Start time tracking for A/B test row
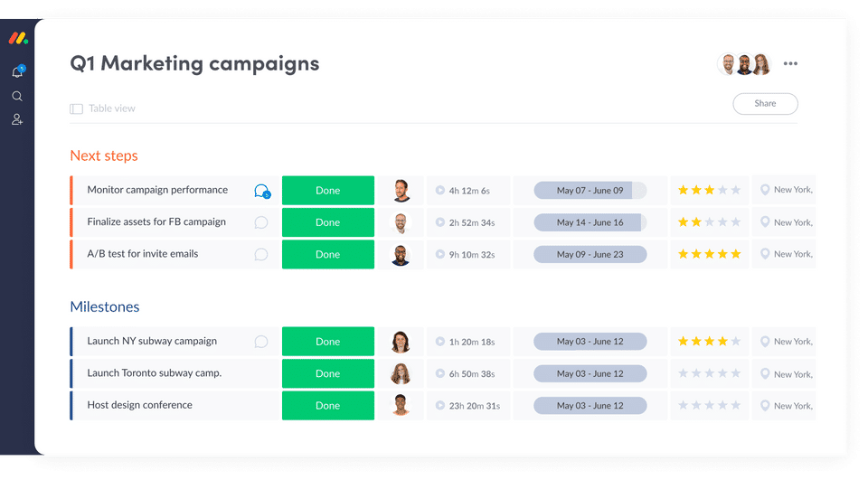This screenshot has width=868, height=480. pyautogui.click(x=439, y=254)
